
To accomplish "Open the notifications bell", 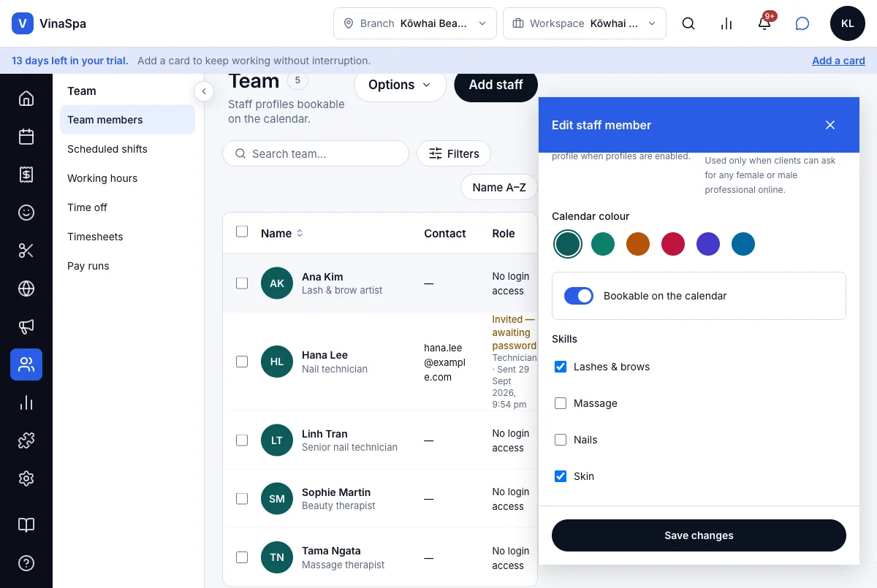I will (764, 23).
